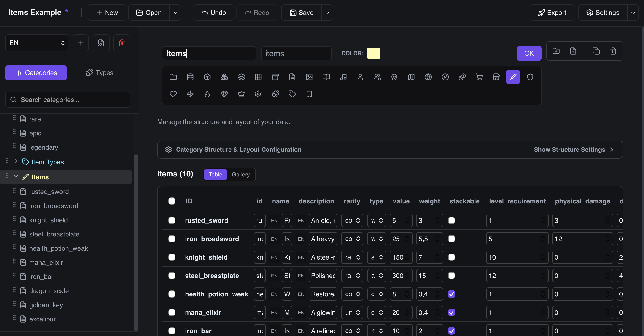Open the dropdown arrow next to Open

[175, 13]
